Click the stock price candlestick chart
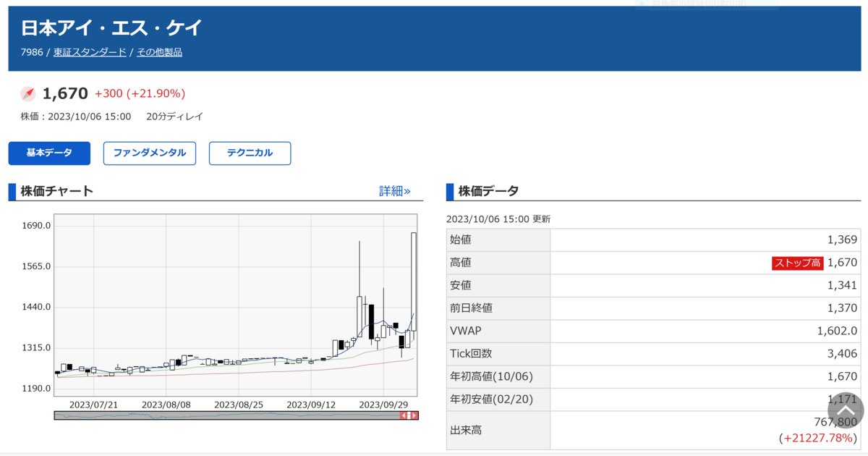This screenshot has height=456, width=868. click(x=236, y=305)
